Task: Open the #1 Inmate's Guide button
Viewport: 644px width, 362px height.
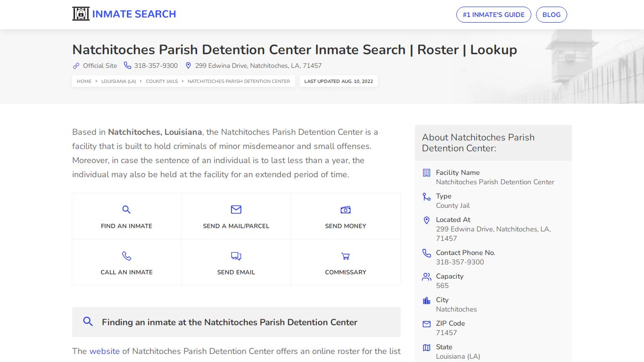Action: (x=494, y=15)
